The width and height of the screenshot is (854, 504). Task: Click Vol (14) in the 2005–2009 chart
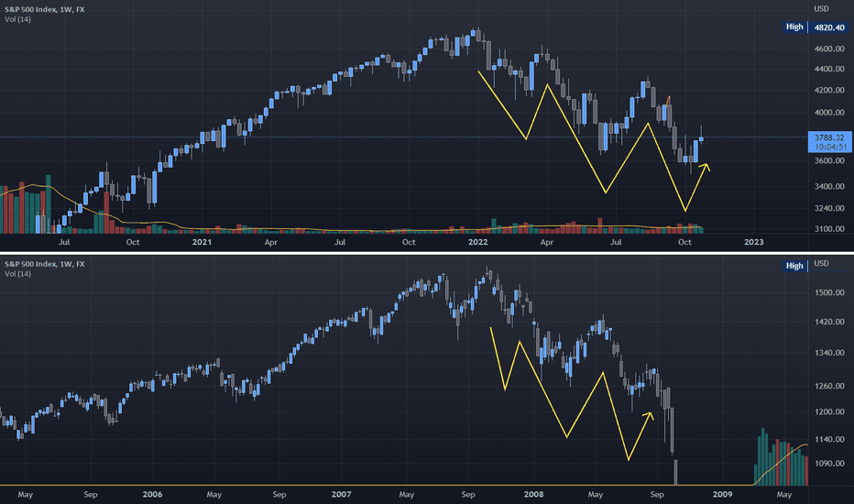pyautogui.click(x=18, y=273)
